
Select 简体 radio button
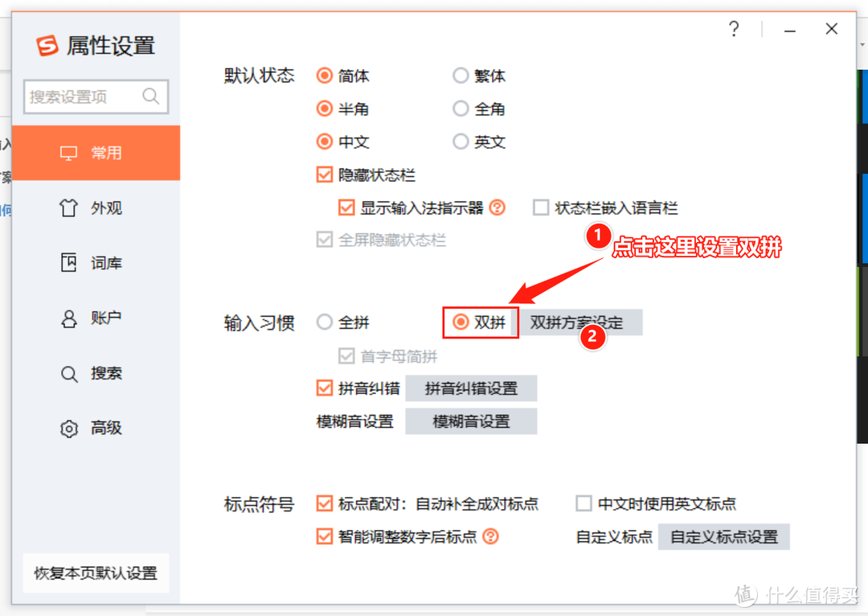coord(325,76)
